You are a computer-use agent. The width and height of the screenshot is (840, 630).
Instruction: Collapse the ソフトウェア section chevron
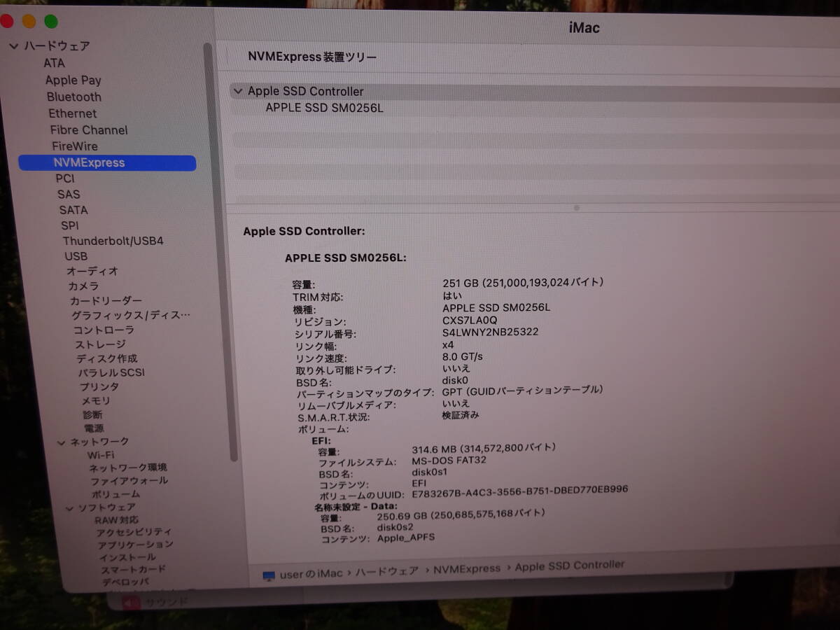point(69,507)
